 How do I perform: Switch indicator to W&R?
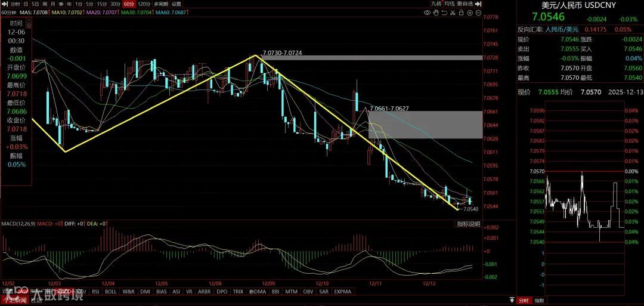point(128,292)
